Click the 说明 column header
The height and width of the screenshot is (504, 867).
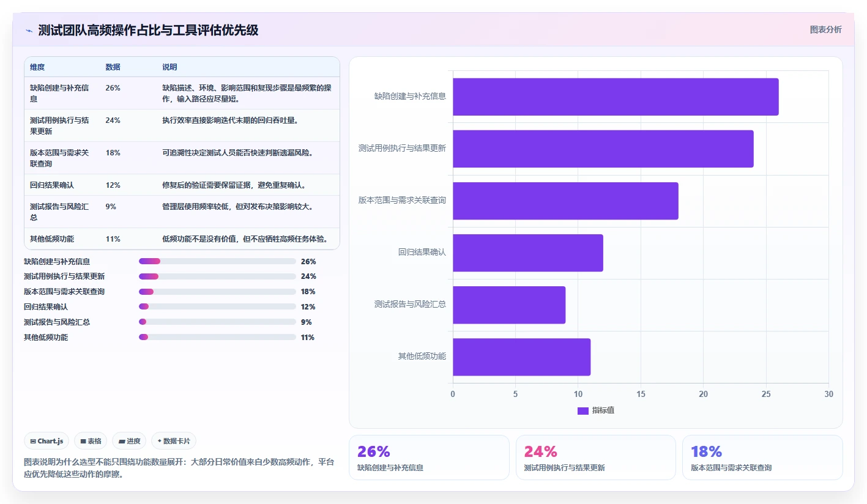point(169,67)
